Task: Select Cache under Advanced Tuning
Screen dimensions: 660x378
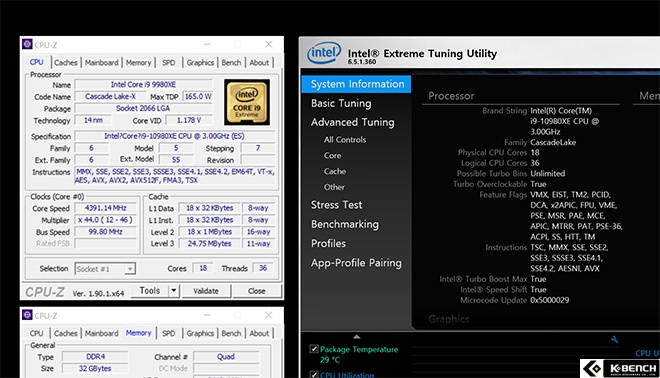Action: (x=335, y=171)
